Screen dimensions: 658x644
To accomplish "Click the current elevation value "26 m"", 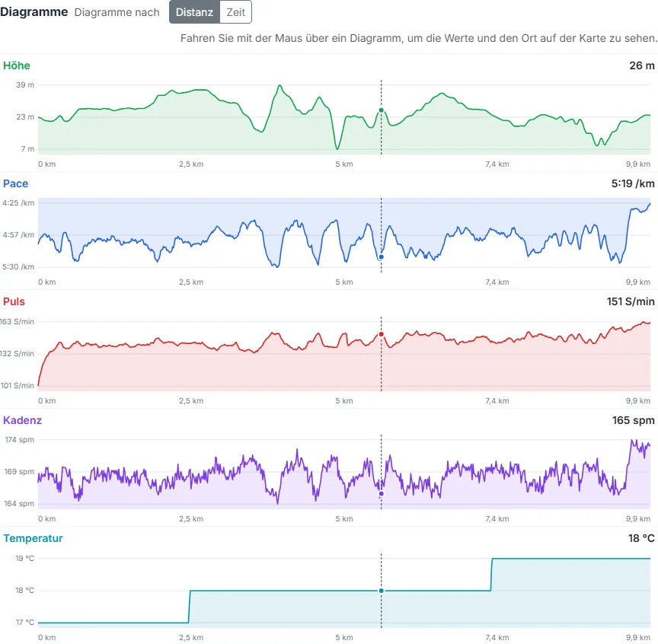I will [642, 65].
